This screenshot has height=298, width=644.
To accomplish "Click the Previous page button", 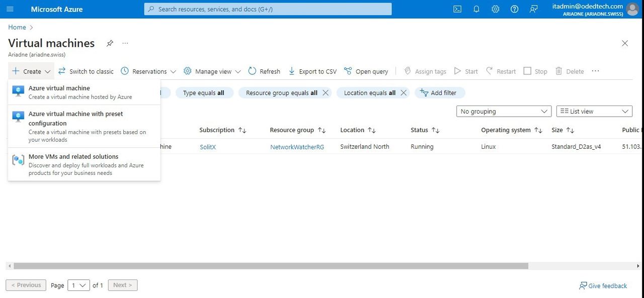I will pyautogui.click(x=26, y=285).
